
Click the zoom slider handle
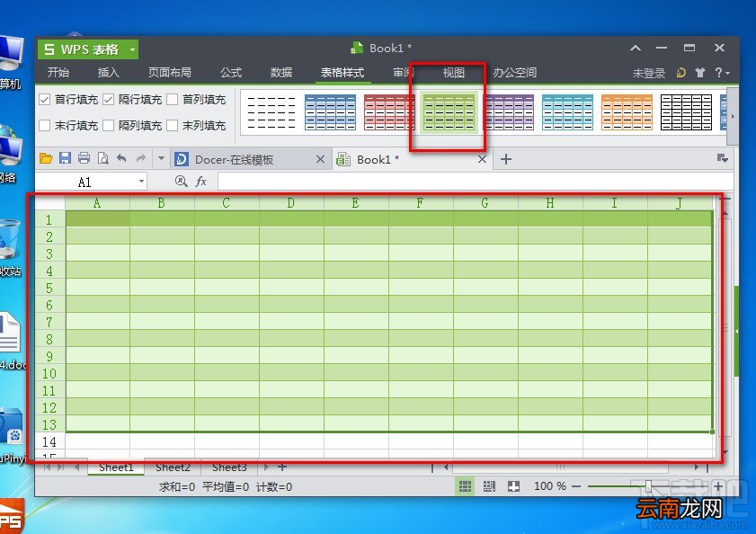tap(648, 486)
